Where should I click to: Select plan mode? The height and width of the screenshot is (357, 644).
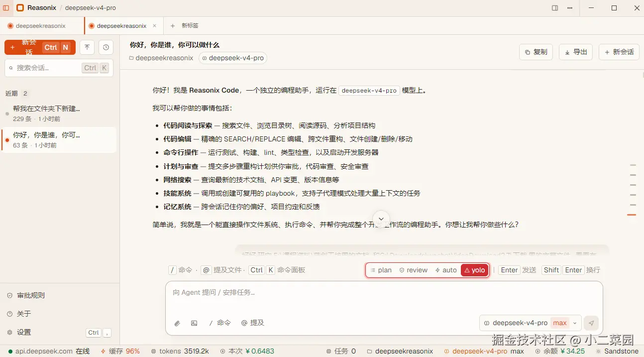[381, 270]
